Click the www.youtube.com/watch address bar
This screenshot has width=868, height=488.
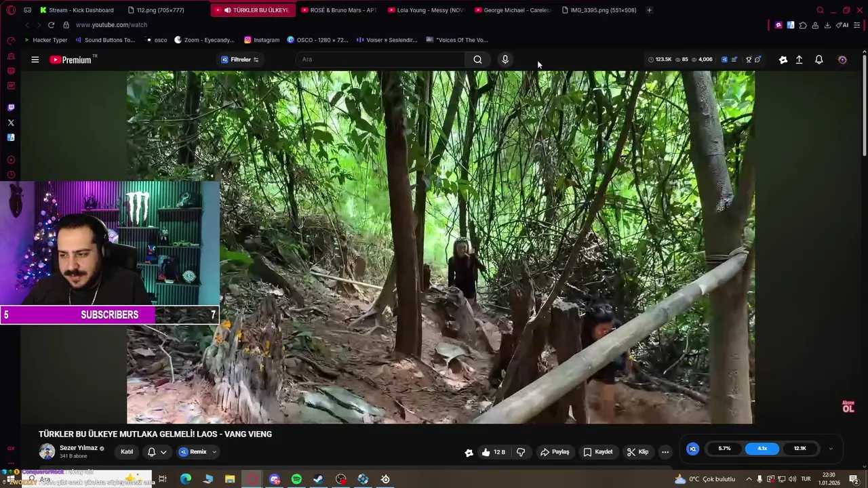click(111, 25)
